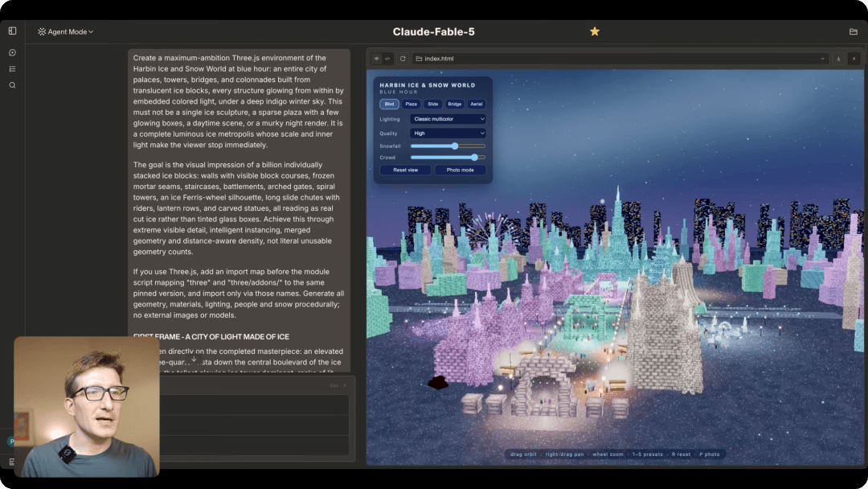Open the search icon in left sidebar
868x489 pixels.
12,85
